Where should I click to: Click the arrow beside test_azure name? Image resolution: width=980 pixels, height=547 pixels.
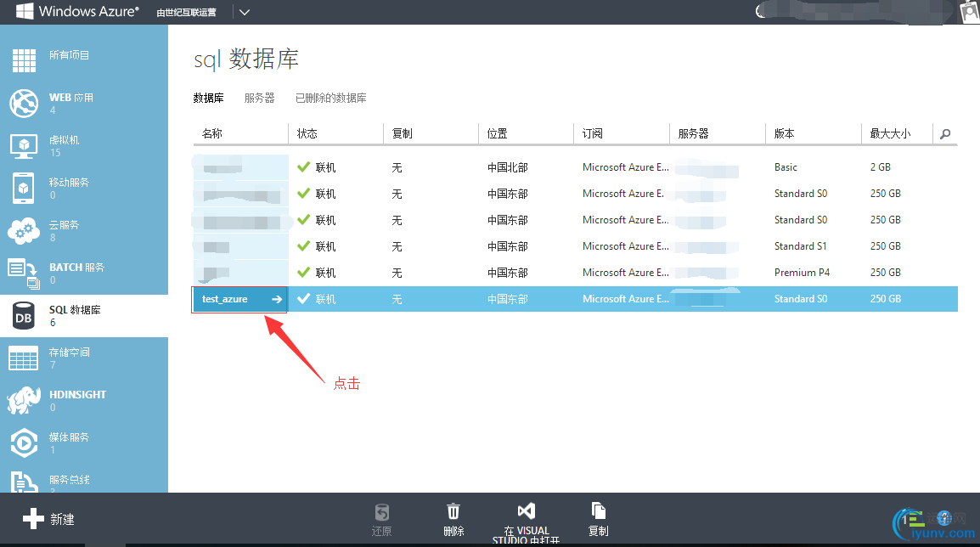coord(277,300)
